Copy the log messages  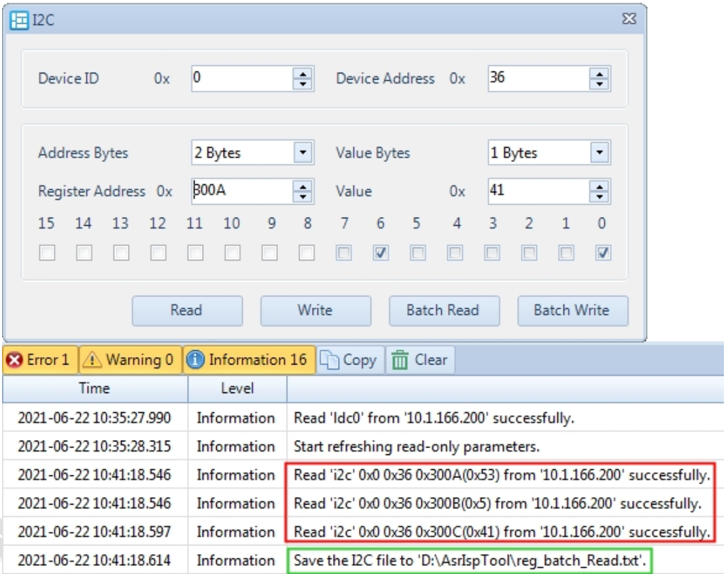[x=349, y=360]
